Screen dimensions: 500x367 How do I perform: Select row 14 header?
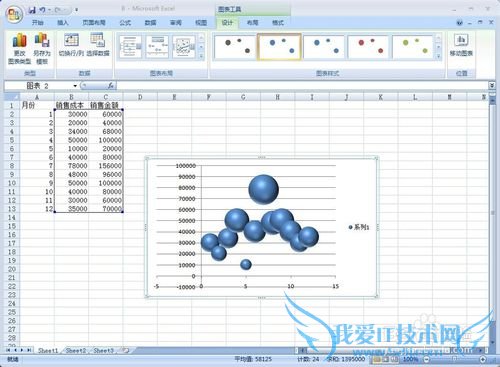click(x=12, y=217)
